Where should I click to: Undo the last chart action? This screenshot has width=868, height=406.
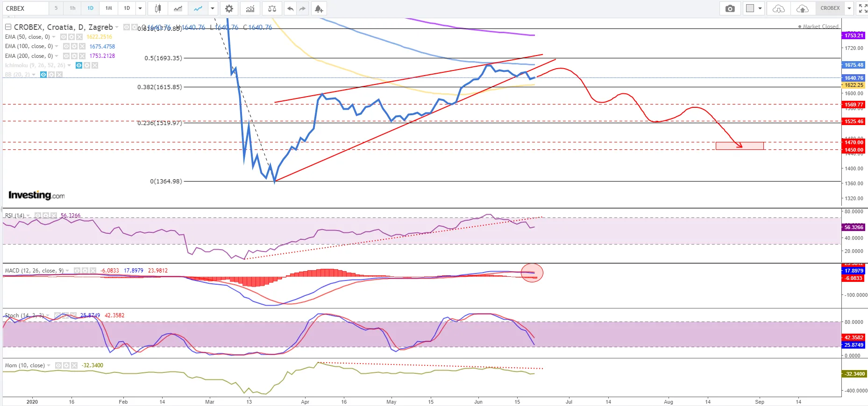click(290, 8)
